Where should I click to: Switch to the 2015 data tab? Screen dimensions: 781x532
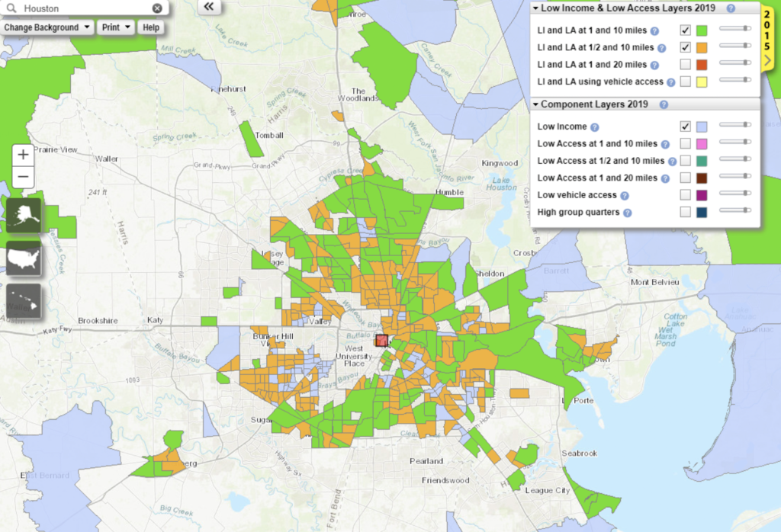pos(769,34)
